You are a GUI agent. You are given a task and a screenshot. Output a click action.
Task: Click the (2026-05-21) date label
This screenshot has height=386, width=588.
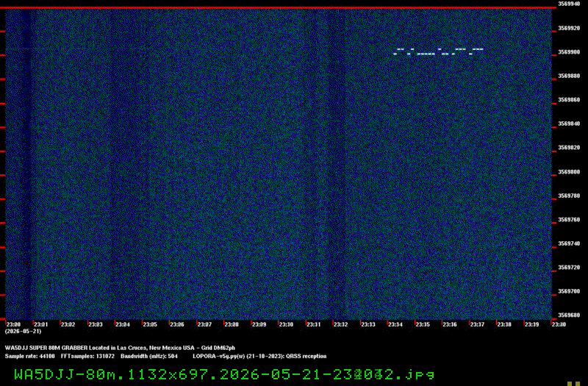[24, 332]
